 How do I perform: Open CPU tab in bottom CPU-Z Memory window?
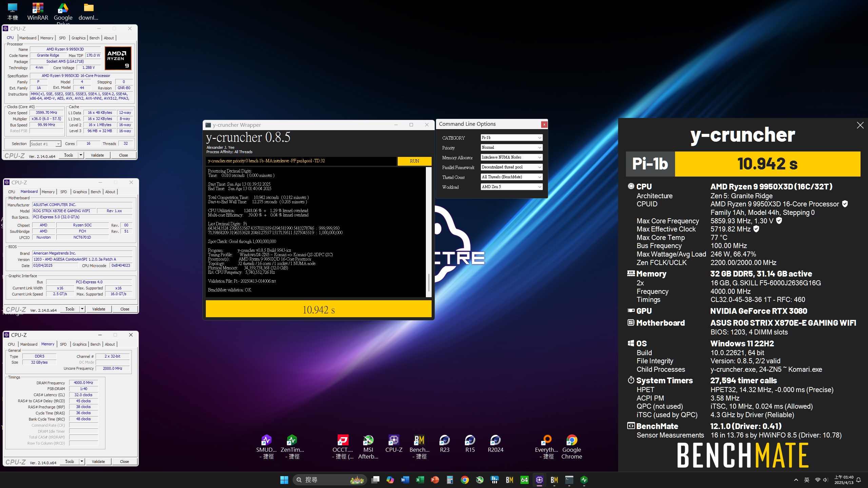click(x=11, y=344)
